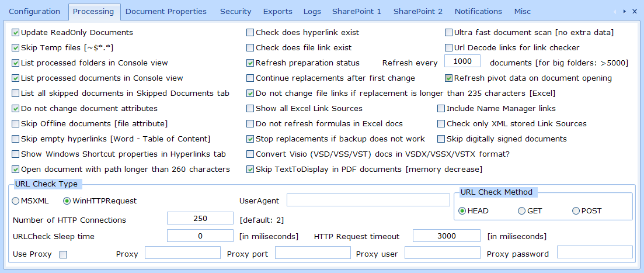Close the settings panel with X
The width and height of the screenshot is (644, 273).
point(635,11)
